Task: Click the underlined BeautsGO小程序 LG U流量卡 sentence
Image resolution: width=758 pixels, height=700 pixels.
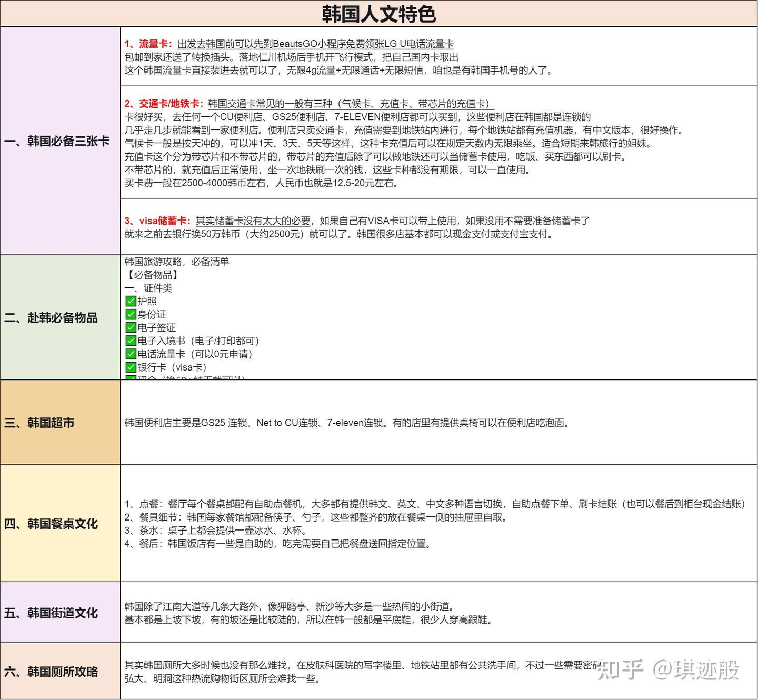Action: 316,44
